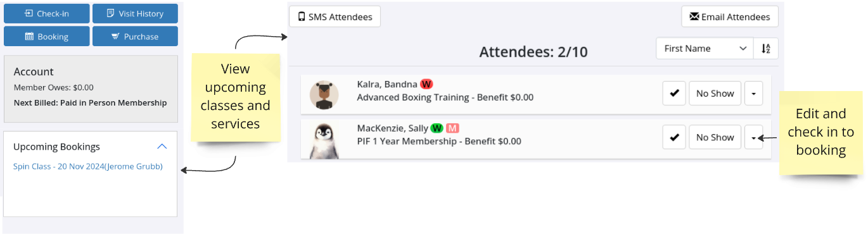Email the attendees

click(730, 16)
